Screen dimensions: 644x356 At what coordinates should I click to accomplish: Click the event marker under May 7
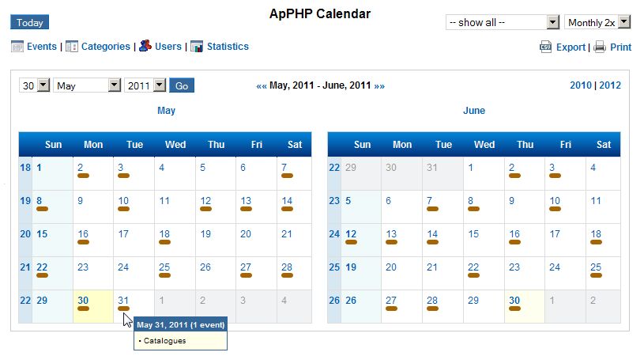coord(287,176)
